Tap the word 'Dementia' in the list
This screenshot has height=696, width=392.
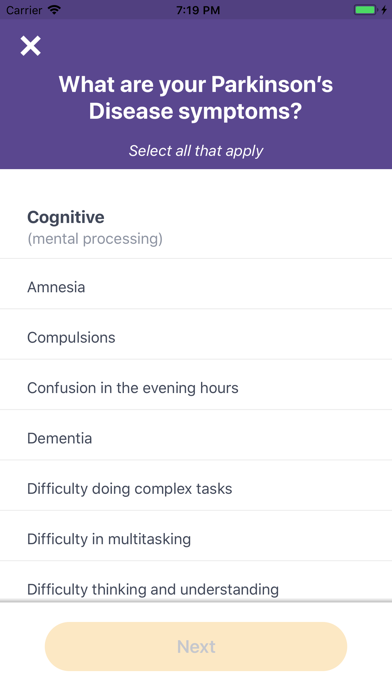(x=59, y=438)
